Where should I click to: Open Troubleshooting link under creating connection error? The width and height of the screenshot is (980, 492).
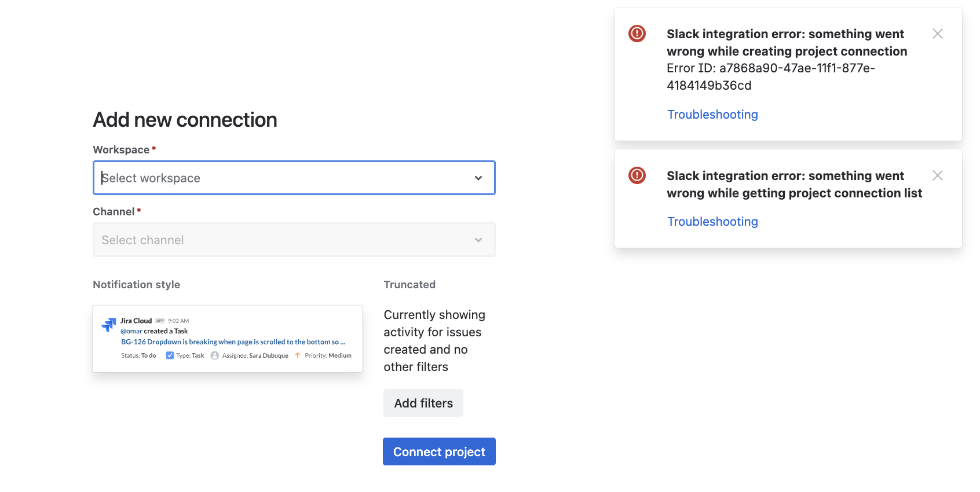tap(712, 115)
